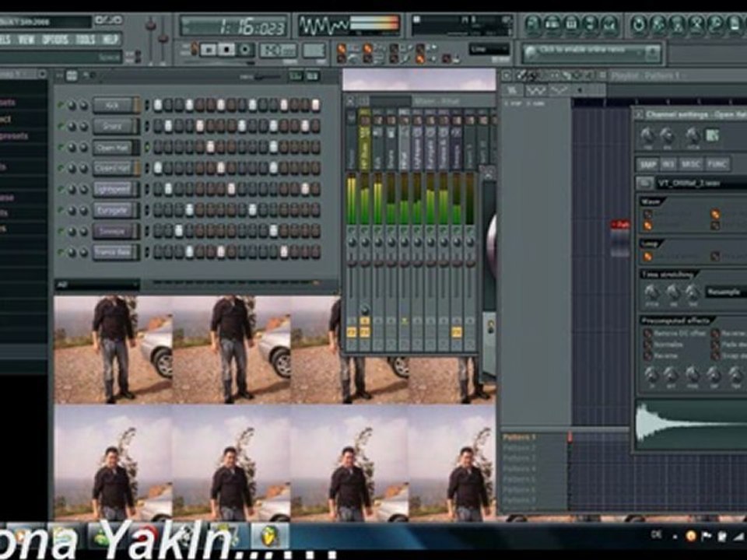This screenshot has width=747, height=560.
Task: Open the Resample time stretching dropdown
Action: click(725, 292)
